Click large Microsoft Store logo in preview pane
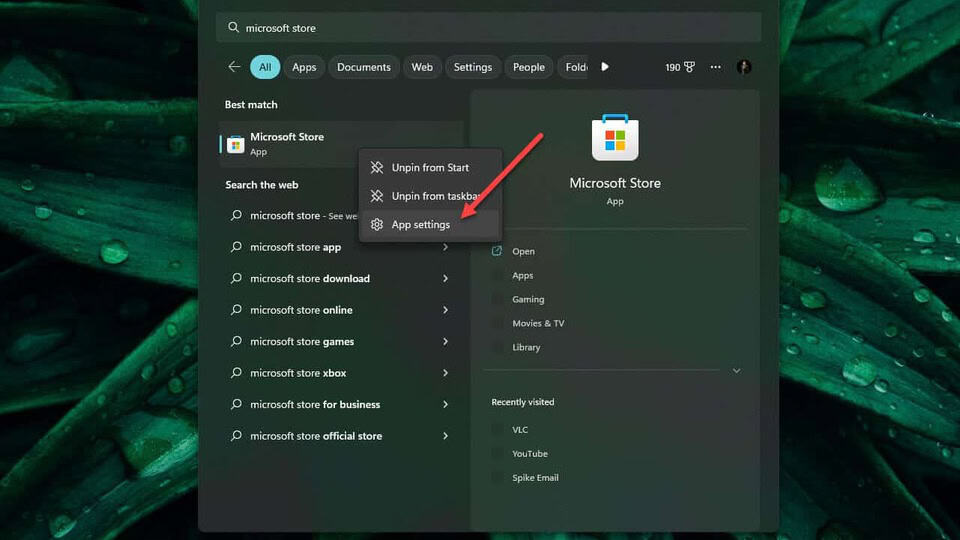The width and height of the screenshot is (960, 540). 615,138
